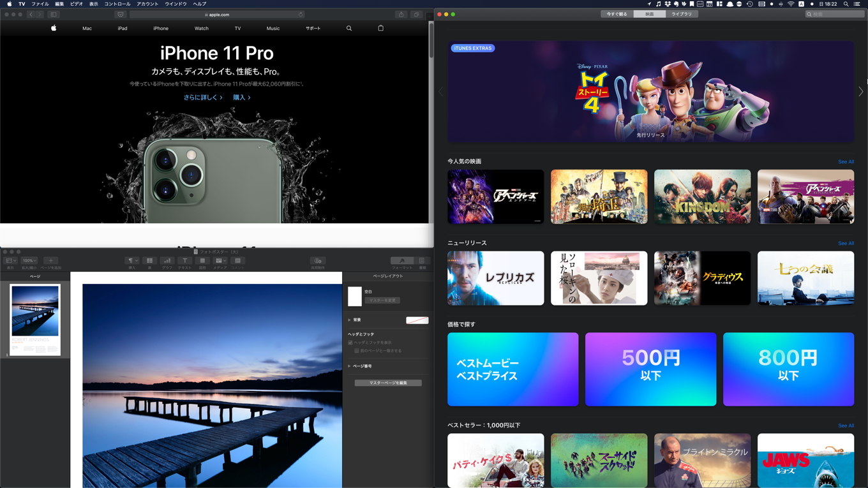Open the 編集 menu in the menu bar
This screenshot has width=868, height=488.
point(59,4)
